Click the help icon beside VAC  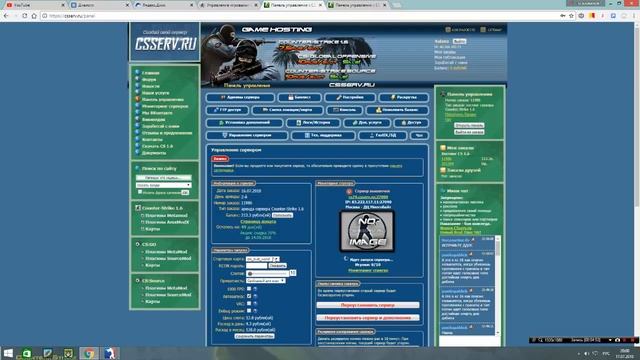[x=255, y=303]
